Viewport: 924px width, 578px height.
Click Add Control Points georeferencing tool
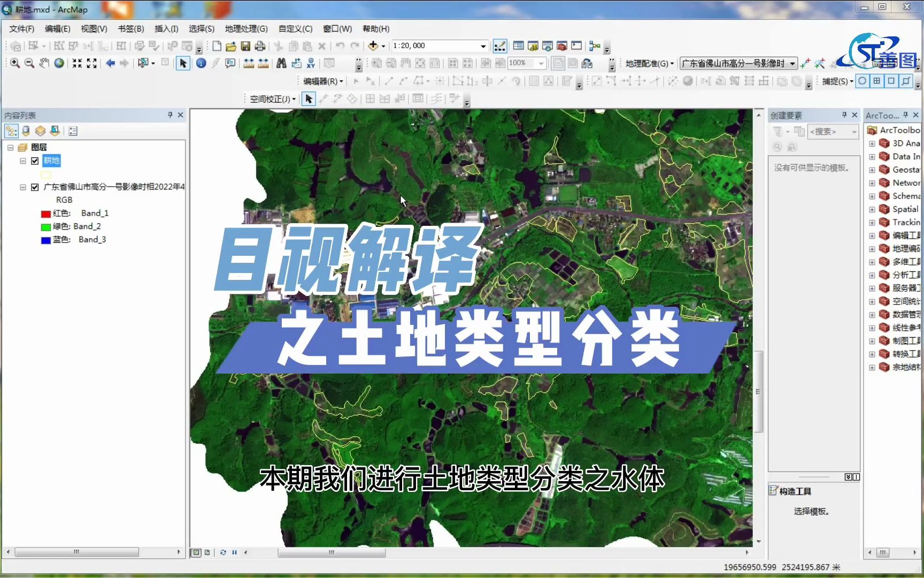click(x=805, y=64)
